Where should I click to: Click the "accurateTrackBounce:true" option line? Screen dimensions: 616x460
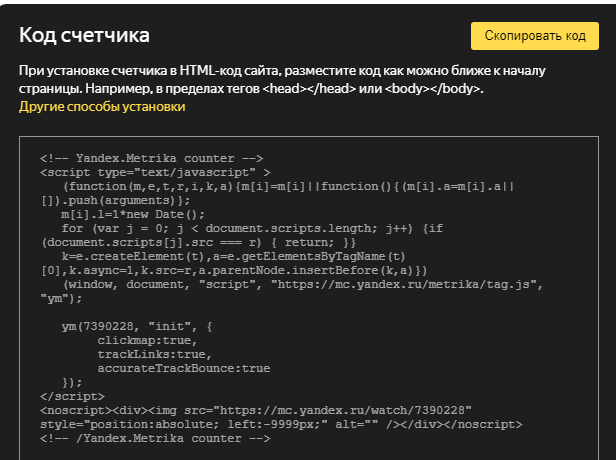[x=183, y=368]
